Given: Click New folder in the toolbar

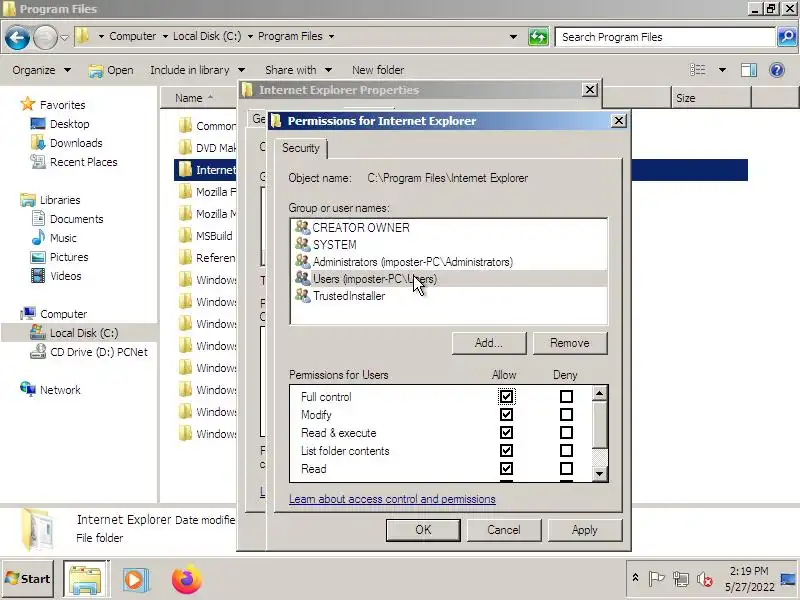Looking at the screenshot, I should point(378,70).
